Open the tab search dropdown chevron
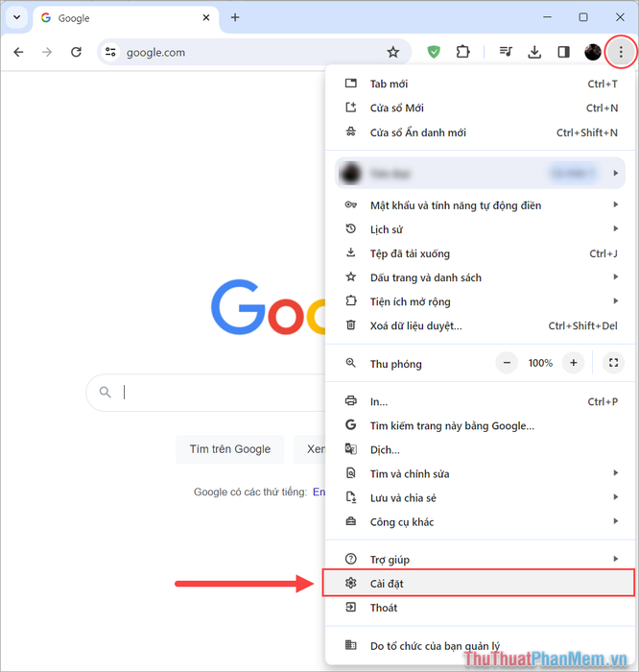639x672 pixels. coord(16,17)
